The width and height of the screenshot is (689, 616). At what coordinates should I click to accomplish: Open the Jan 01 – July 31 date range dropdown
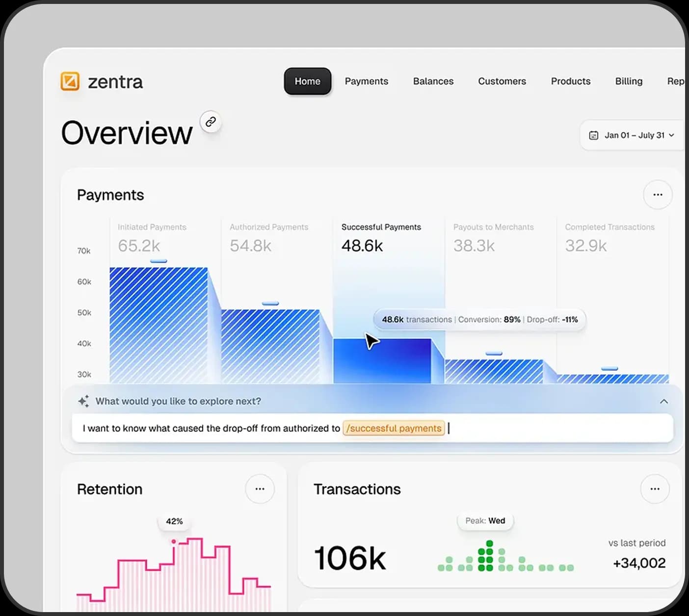(633, 135)
